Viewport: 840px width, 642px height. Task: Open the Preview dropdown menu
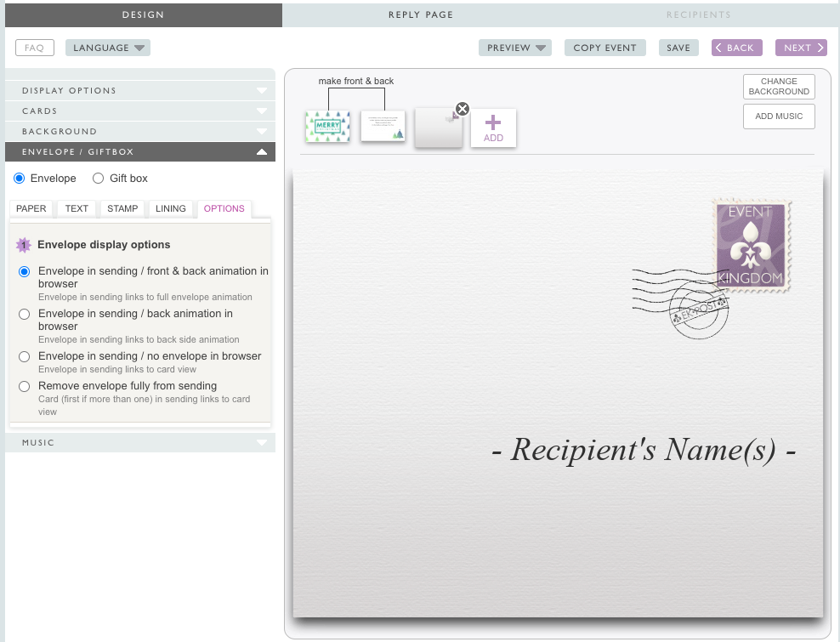tap(514, 48)
